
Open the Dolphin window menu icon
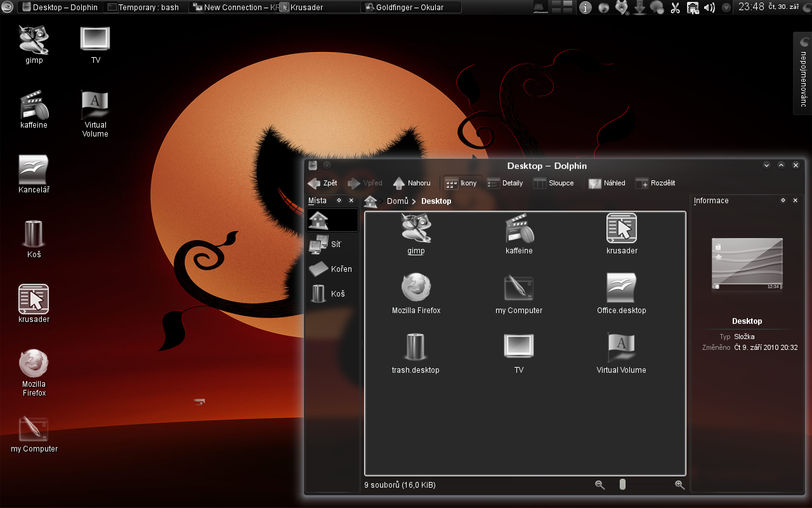pos(313,166)
